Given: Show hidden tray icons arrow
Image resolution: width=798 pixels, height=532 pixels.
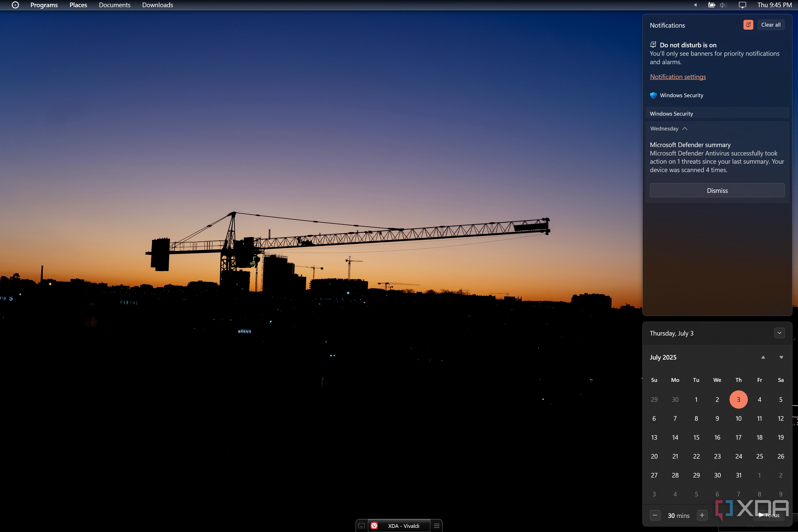Looking at the screenshot, I should (x=695, y=5).
